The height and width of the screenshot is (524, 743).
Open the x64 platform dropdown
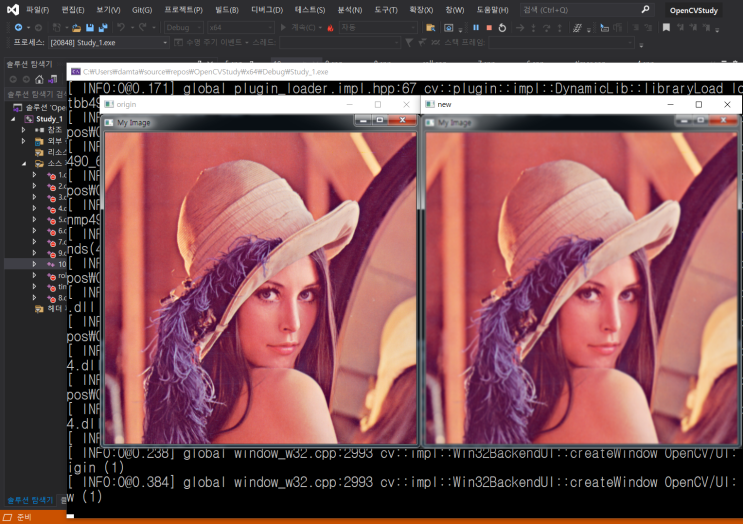[x=241, y=27]
